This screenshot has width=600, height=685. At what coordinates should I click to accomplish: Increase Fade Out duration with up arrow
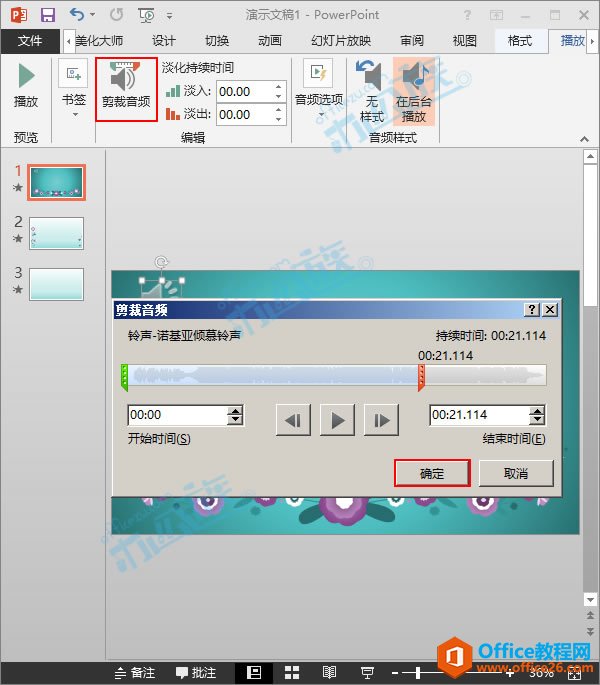click(x=278, y=110)
